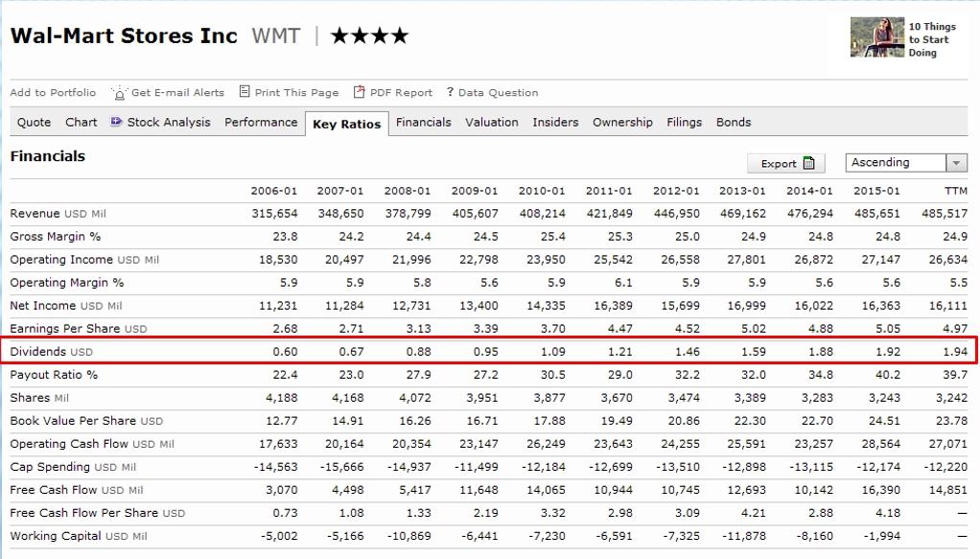Click the Operating Margin % row label
The height and width of the screenshot is (559, 980).
[67, 283]
